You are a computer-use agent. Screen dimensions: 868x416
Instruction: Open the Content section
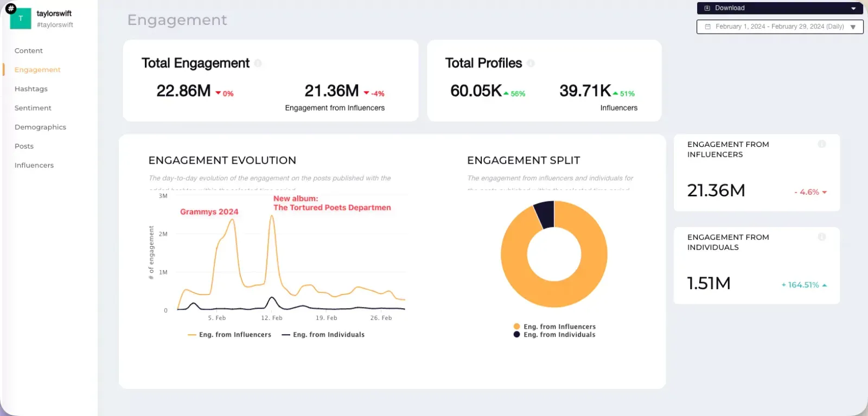coord(29,50)
